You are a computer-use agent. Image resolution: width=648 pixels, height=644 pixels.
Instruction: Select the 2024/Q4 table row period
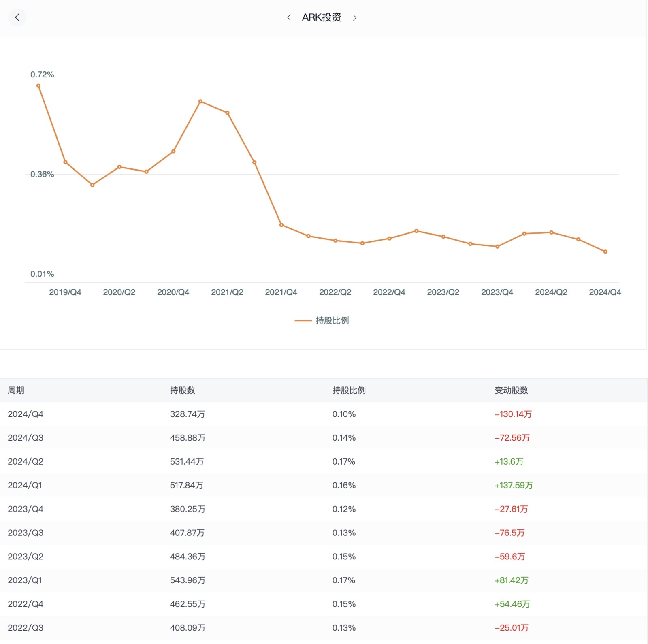26,414
